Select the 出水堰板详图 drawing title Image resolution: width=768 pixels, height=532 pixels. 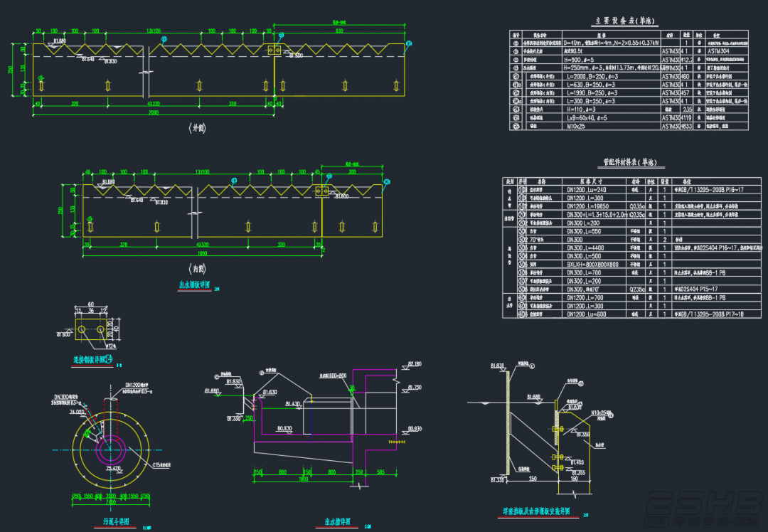pyautogui.click(x=194, y=285)
